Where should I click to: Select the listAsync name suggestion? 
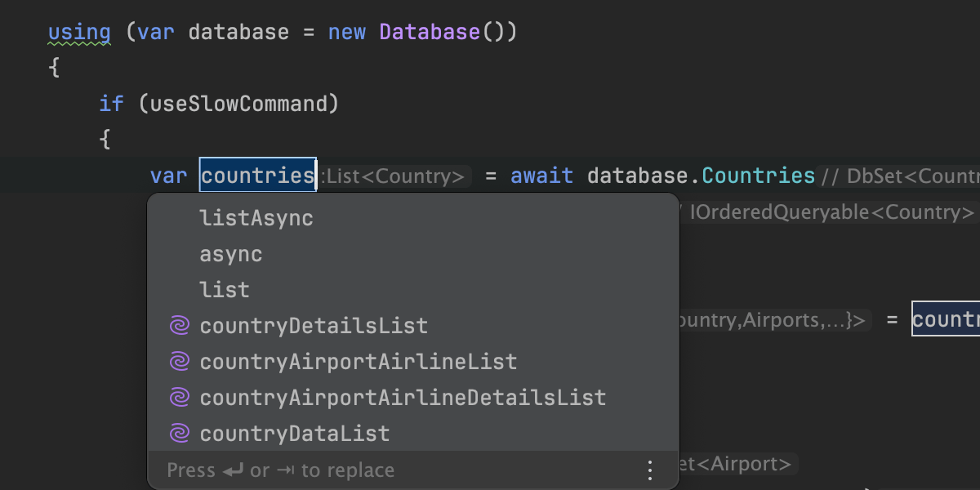coord(256,218)
